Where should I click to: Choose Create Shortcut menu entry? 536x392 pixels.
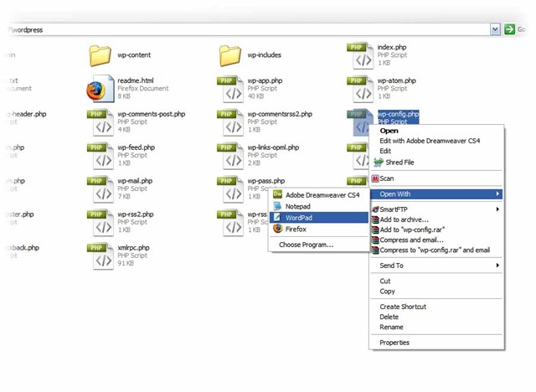(403, 307)
